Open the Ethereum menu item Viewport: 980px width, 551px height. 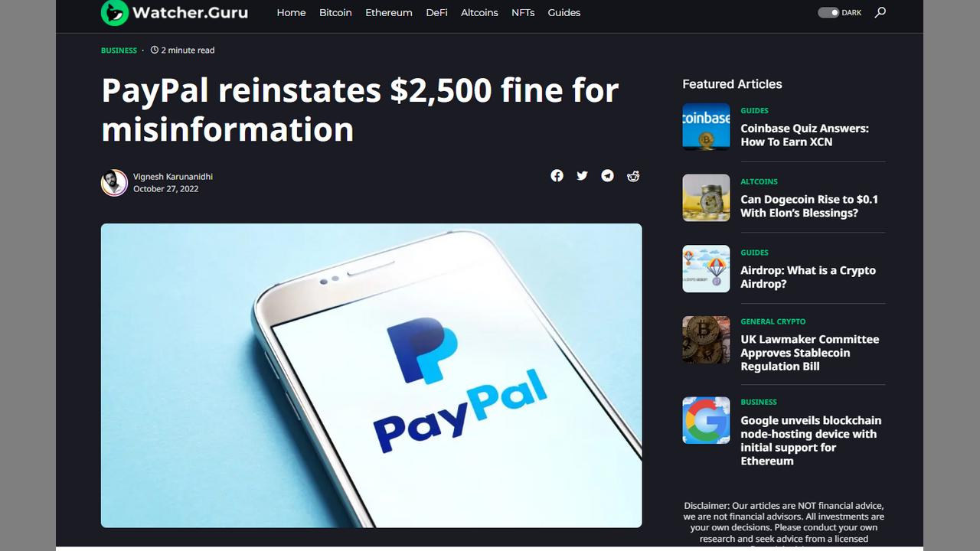pyautogui.click(x=389, y=13)
